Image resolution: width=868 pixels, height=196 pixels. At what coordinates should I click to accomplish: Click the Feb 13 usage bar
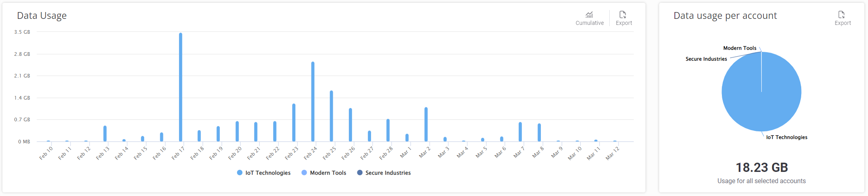[x=105, y=134]
